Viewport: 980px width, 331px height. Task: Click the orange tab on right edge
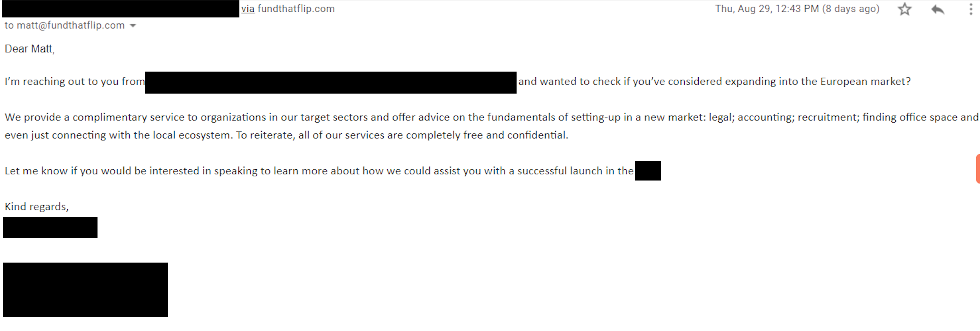pos(978,168)
